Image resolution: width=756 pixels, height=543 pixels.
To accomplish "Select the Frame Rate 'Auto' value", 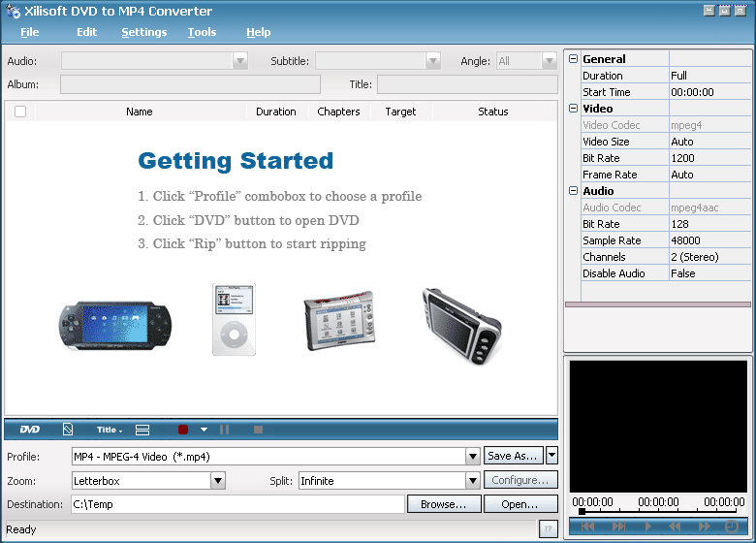I will coord(709,175).
